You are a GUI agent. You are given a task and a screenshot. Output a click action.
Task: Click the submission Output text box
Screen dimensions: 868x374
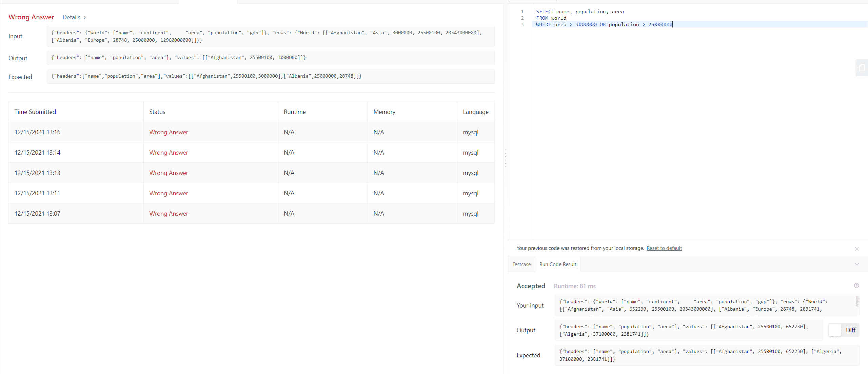pyautogui.click(x=271, y=58)
